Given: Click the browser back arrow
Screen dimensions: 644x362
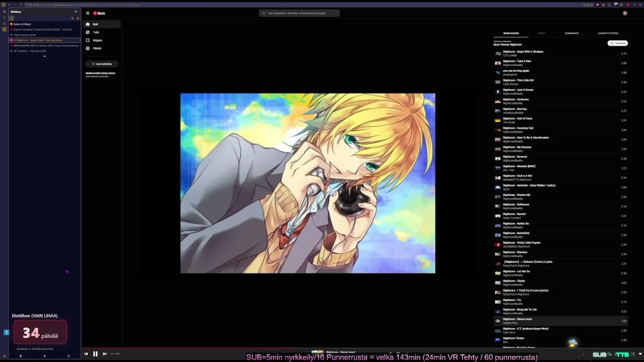Looking at the screenshot, I should (x=9, y=5).
